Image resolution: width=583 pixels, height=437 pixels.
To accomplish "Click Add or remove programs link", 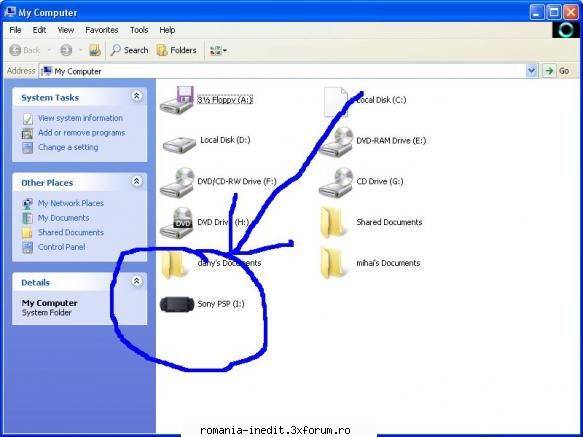I will pos(81,133).
